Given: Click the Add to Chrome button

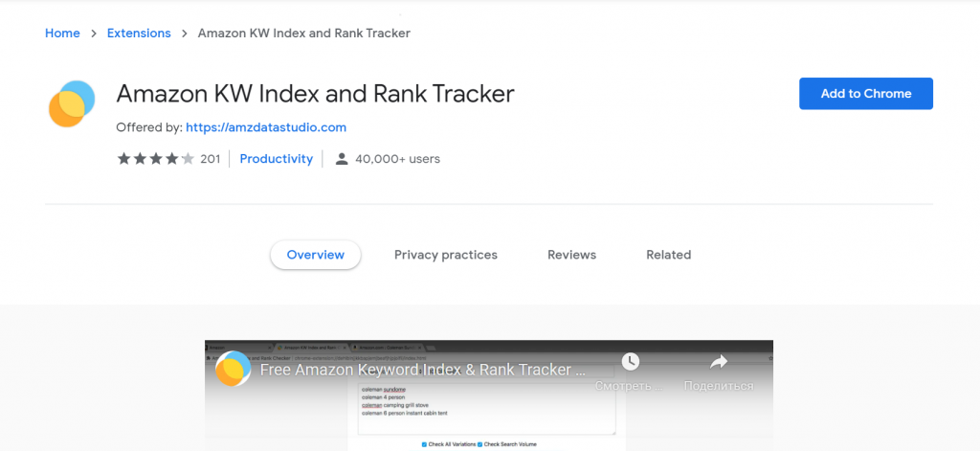Looking at the screenshot, I should (x=866, y=94).
